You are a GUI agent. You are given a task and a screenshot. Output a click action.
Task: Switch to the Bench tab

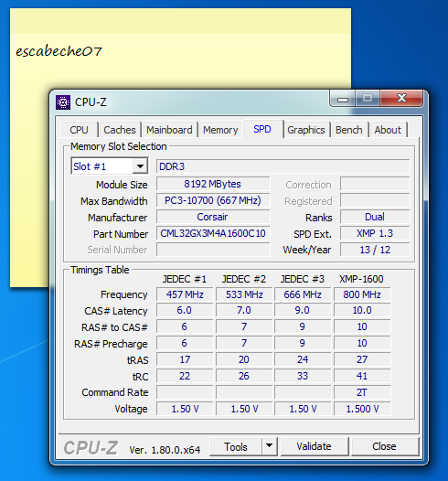click(x=349, y=130)
